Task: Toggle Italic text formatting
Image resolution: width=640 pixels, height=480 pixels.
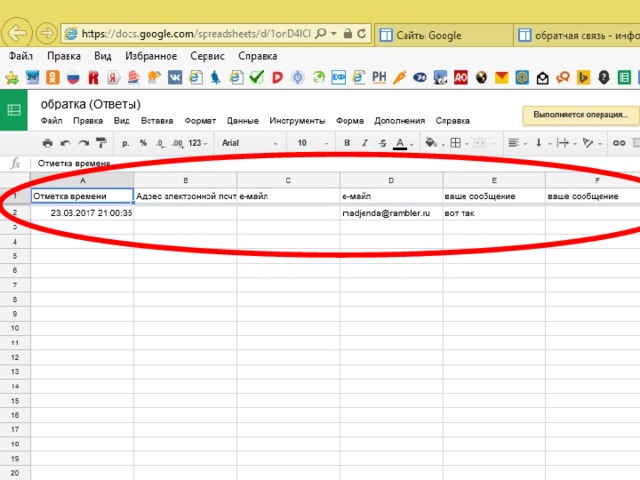Action: 365,144
